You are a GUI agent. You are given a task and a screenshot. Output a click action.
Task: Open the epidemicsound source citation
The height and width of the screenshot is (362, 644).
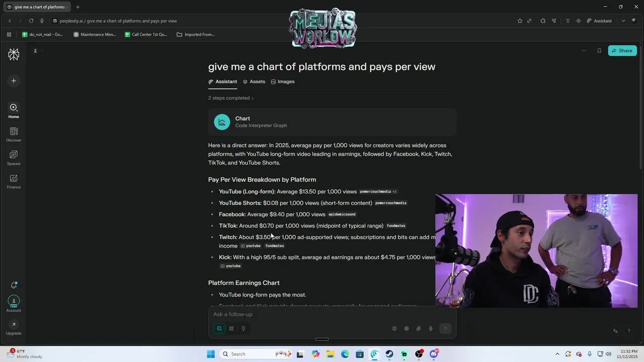point(342,215)
